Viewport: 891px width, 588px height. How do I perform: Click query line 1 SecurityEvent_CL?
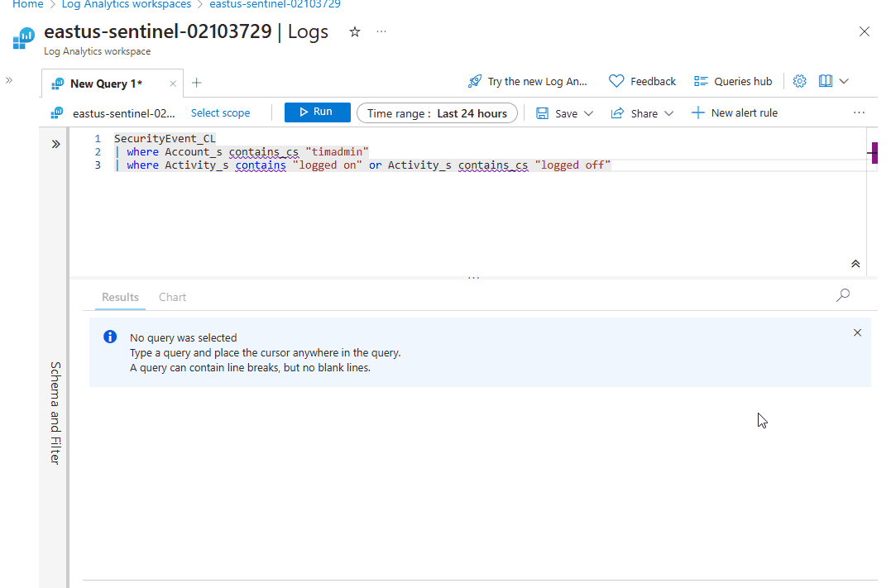[x=165, y=139]
